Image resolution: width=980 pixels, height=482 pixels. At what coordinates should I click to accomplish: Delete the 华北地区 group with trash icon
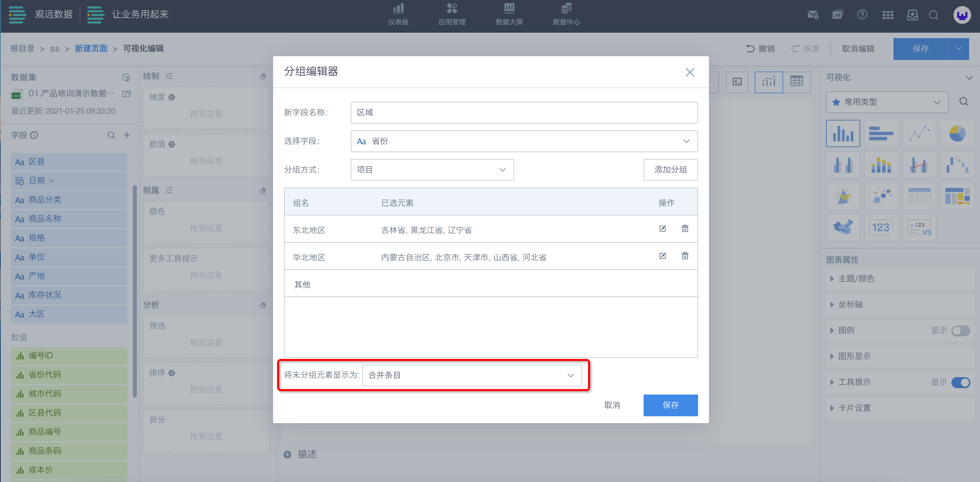pyautogui.click(x=685, y=256)
